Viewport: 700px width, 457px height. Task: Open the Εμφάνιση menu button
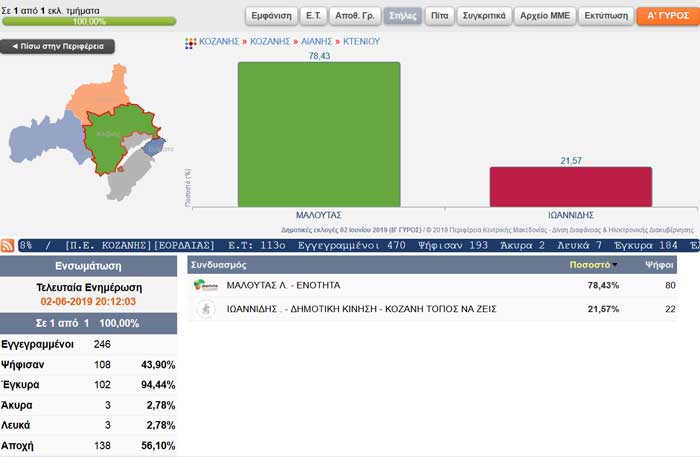pos(271,16)
